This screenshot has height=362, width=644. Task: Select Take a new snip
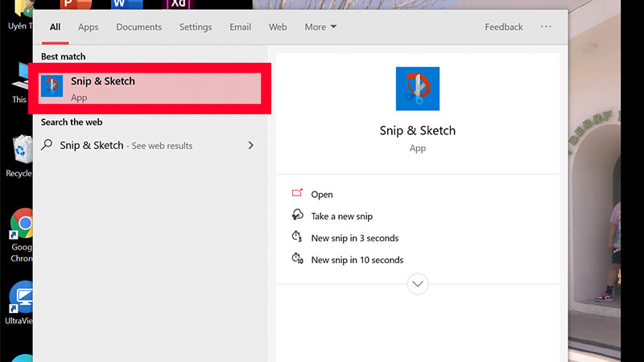(x=341, y=216)
